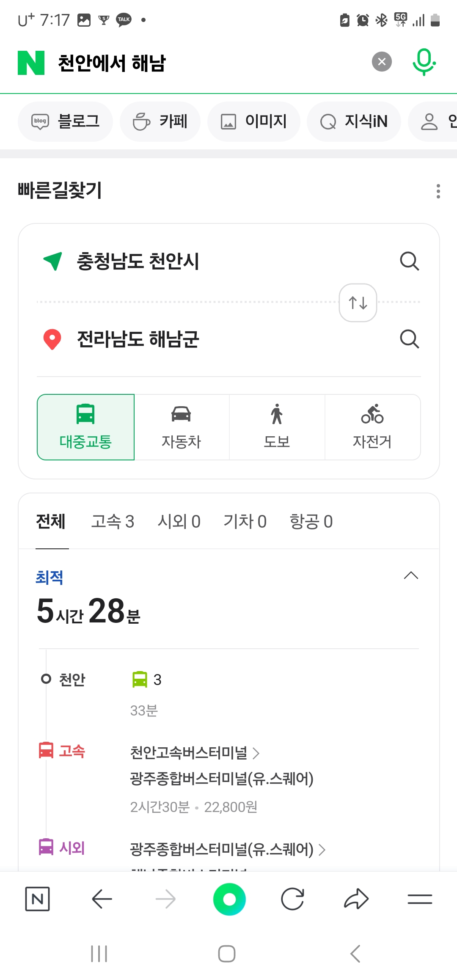Select 자전거 bicycle mode
Image resolution: width=457 pixels, height=980 pixels.
coord(372,427)
